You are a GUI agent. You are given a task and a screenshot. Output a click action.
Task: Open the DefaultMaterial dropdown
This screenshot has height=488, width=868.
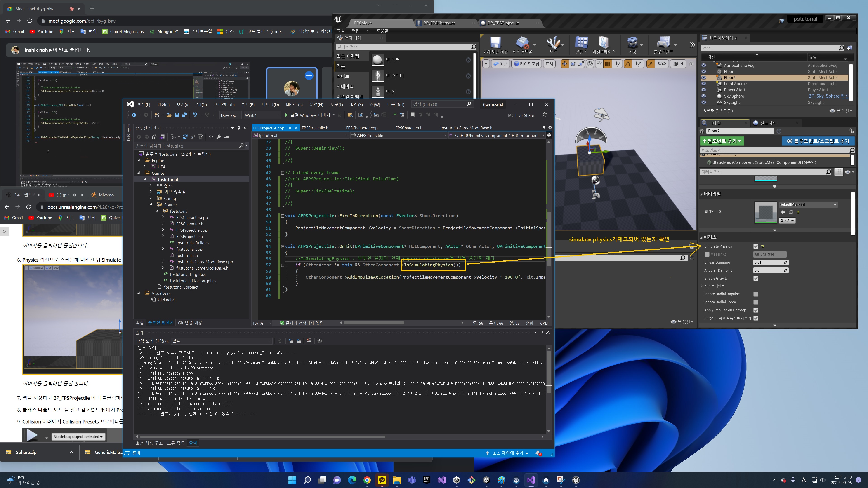[x=807, y=204]
